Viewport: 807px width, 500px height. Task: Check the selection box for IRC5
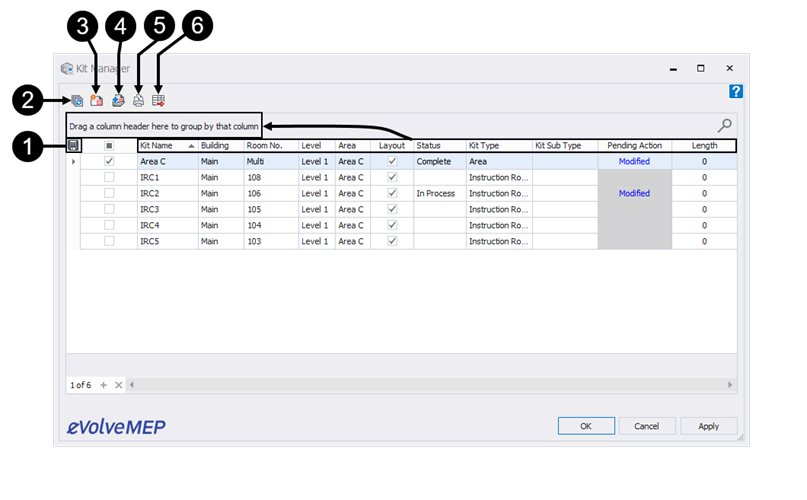pos(109,241)
